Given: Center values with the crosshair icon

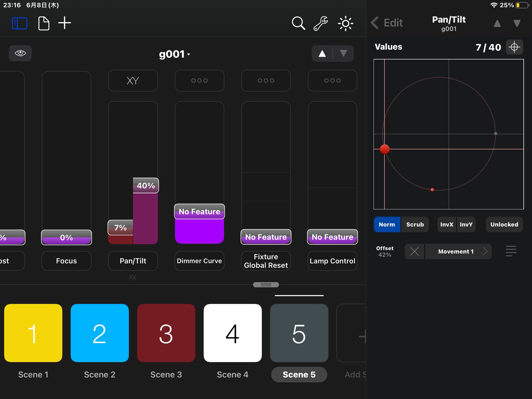Looking at the screenshot, I should point(515,47).
